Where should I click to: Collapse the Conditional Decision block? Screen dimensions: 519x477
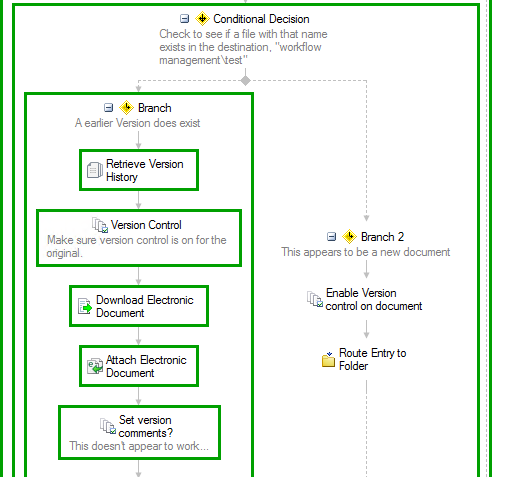tap(184, 19)
